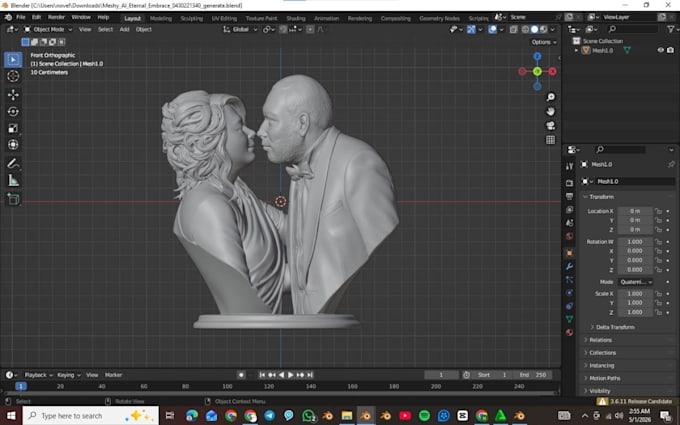
Task: Open the Output properties tab
Action: pos(569,196)
